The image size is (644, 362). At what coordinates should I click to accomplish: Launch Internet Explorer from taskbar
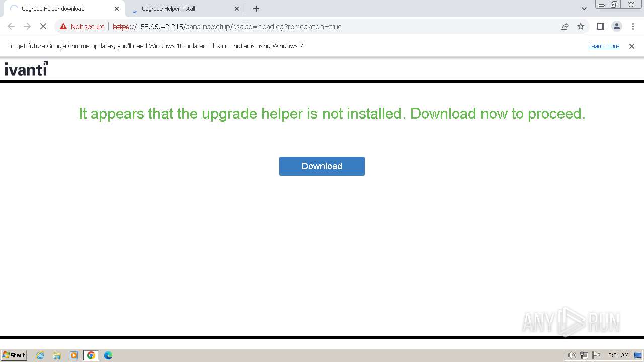click(x=40, y=355)
